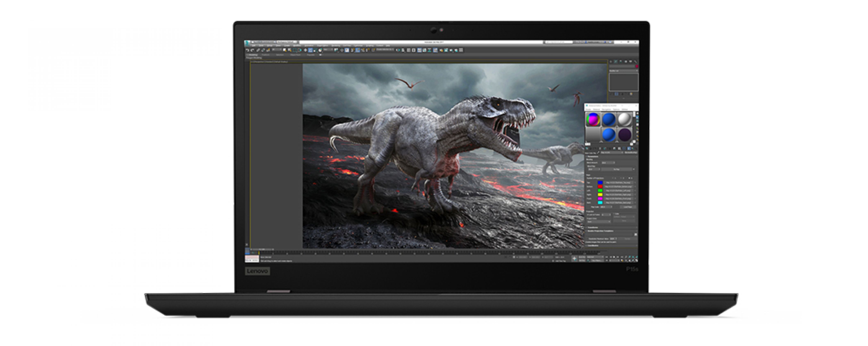This screenshot has width=868, height=346.
Task: Click the red color swatch in the map list
Action: click(x=600, y=187)
